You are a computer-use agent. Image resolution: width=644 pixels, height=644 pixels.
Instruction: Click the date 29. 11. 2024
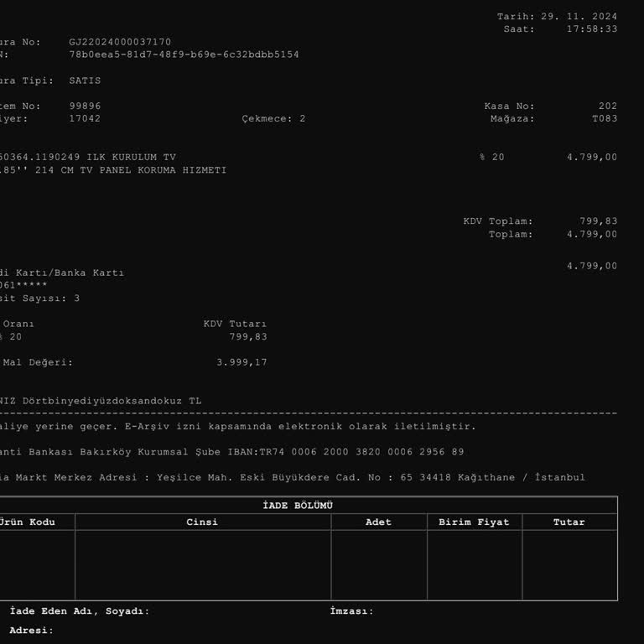[x=579, y=17]
